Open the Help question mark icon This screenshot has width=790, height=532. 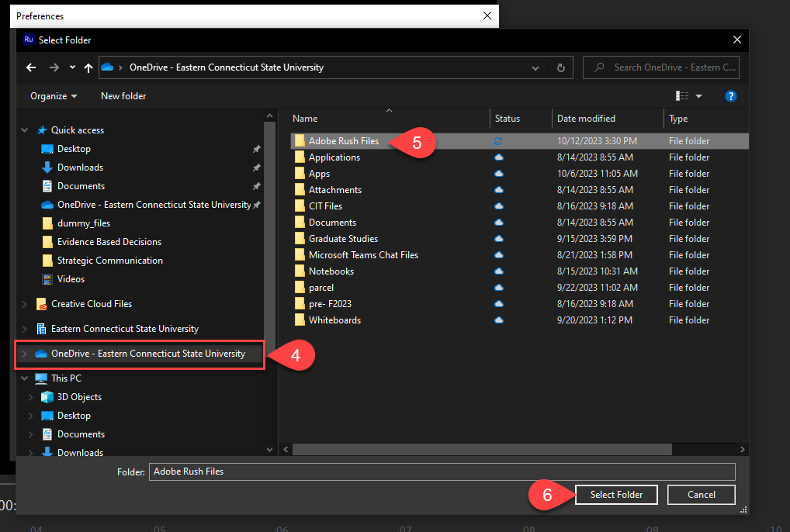coord(730,96)
